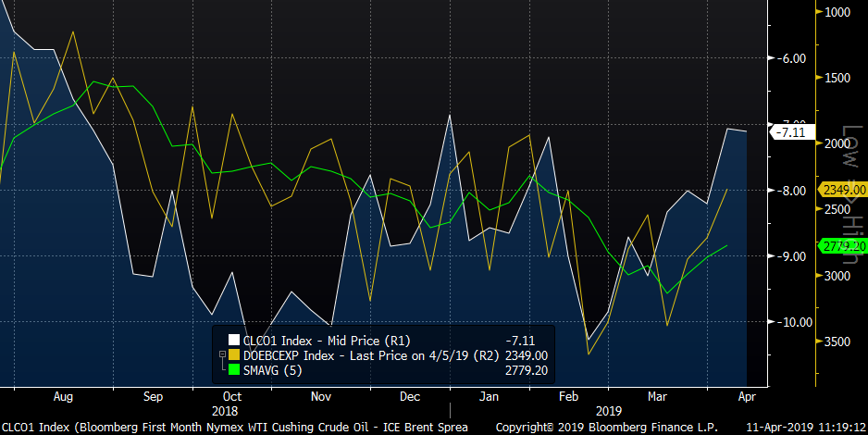Select the DOEBCEXP Index - Last Price legend entry
Viewport: 868px width, 435px height.
point(356,355)
